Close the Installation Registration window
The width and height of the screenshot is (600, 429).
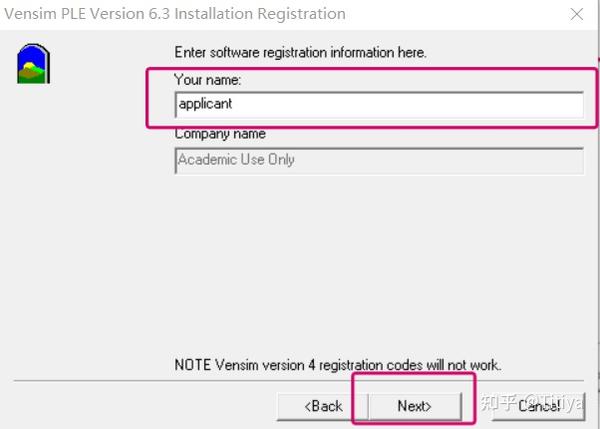[577, 15]
